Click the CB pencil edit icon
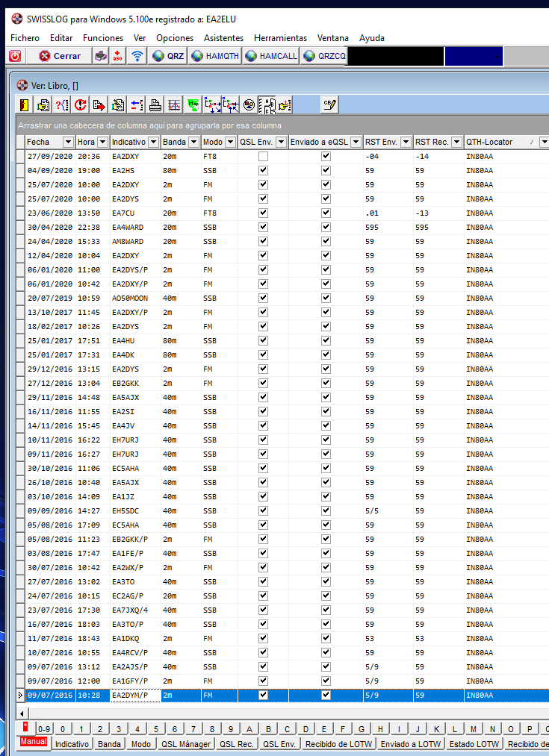 [x=329, y=105]
